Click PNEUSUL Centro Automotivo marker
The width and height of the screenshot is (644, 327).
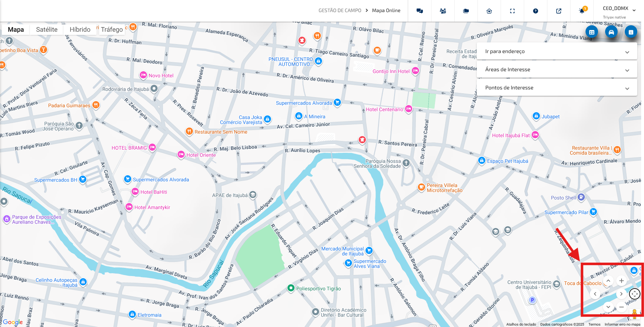319,61
